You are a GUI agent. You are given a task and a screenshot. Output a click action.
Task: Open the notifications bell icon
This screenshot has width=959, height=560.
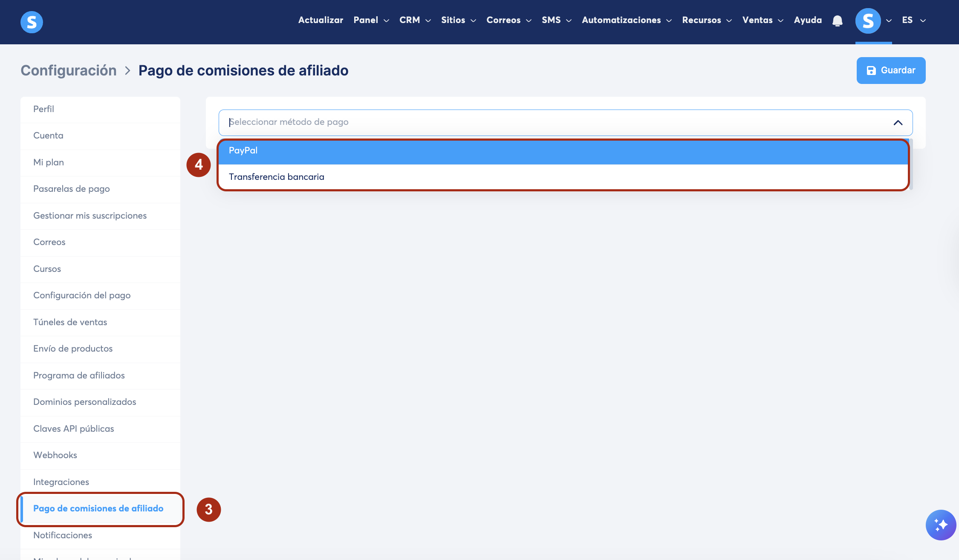[837, 20]
